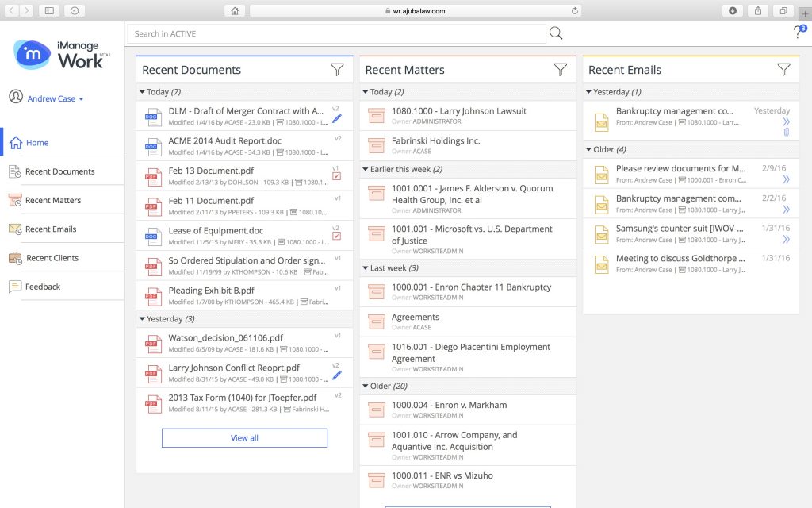812x508 pixels.
Task: Click forward arrows on Yesterday's Bankruptcy management email
Action: pos(786,121)
